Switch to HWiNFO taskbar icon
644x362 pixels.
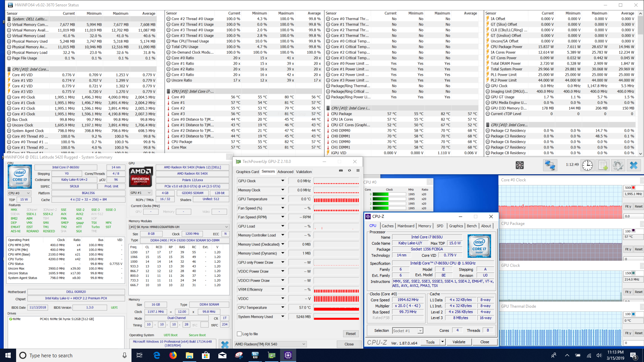tap(255, 355)
